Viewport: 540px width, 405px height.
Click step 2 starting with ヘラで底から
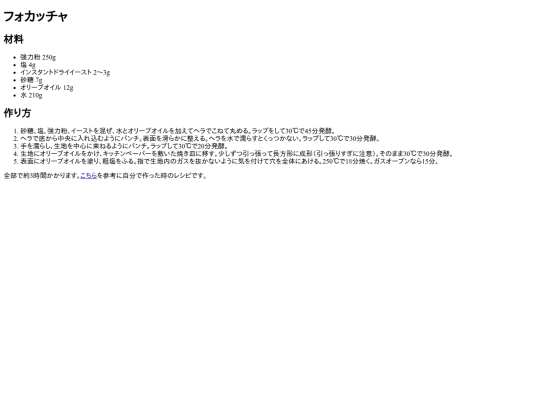pyautogui.click(x=200, y=138)
